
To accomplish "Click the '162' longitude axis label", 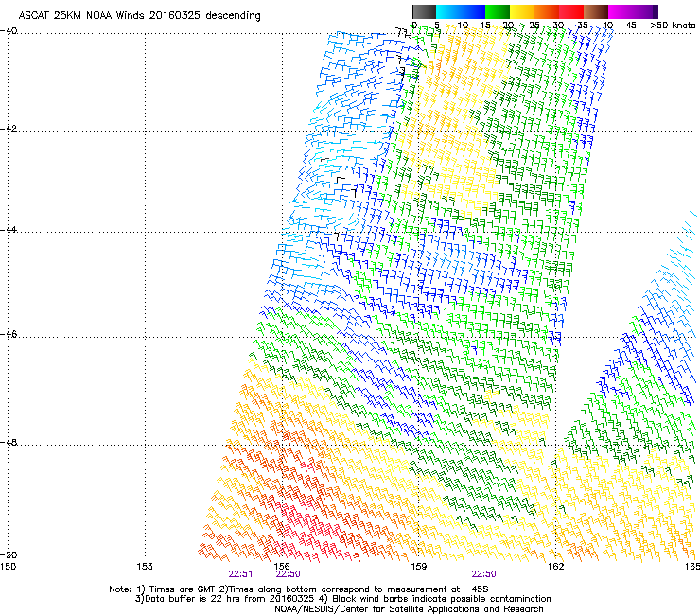I will tap(555, 567).
